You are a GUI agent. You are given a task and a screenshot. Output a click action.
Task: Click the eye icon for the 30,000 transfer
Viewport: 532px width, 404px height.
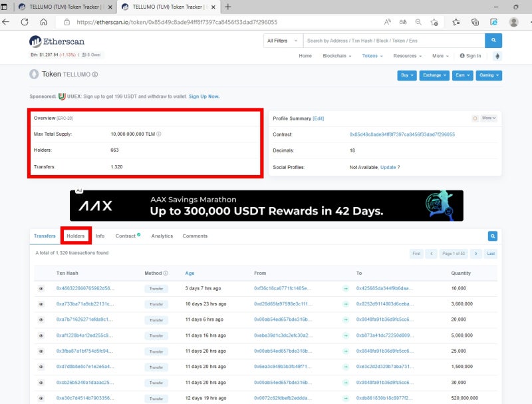click(x=41, y=383)
